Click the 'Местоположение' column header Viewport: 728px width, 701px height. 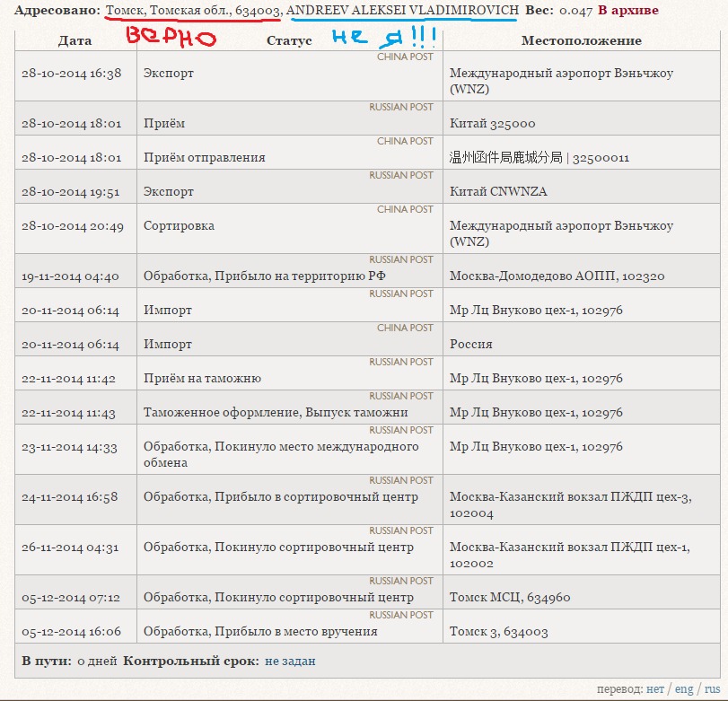click(581, 40)
